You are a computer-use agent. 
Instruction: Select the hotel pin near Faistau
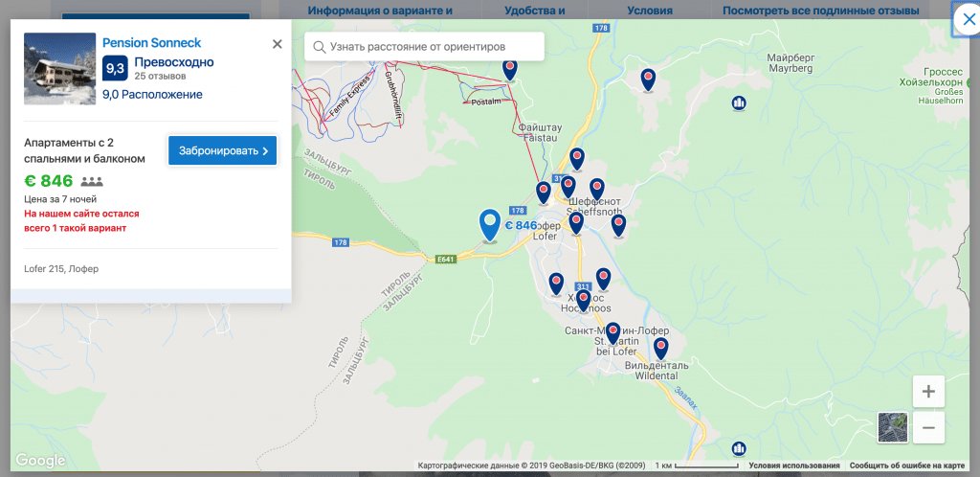(577, 159)
